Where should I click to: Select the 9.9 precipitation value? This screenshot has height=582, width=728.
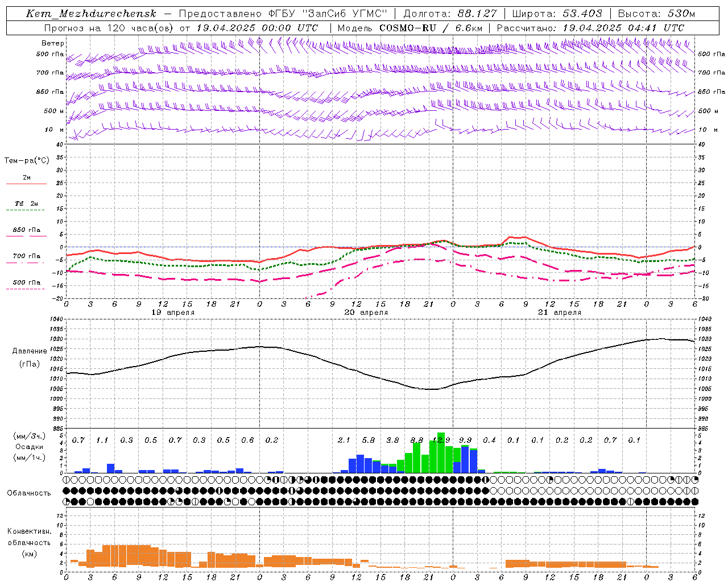pyautogui.click(x=465, y=440)
